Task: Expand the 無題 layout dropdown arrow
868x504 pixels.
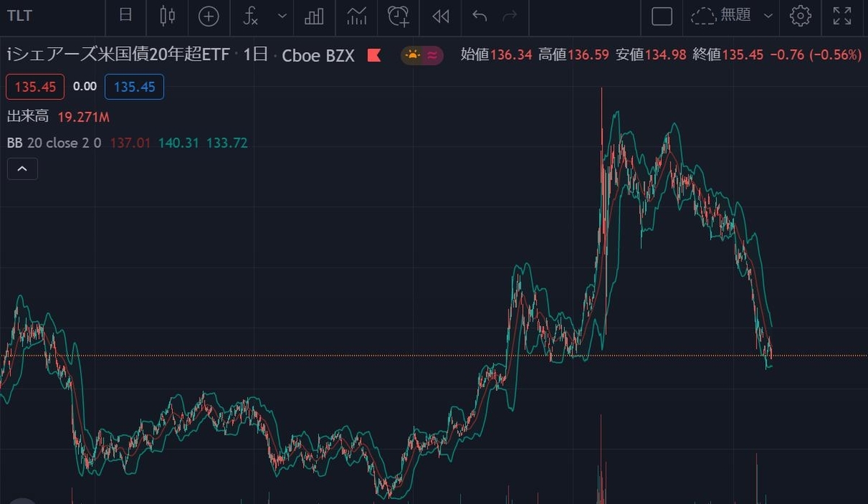Action: click(768, 16)
